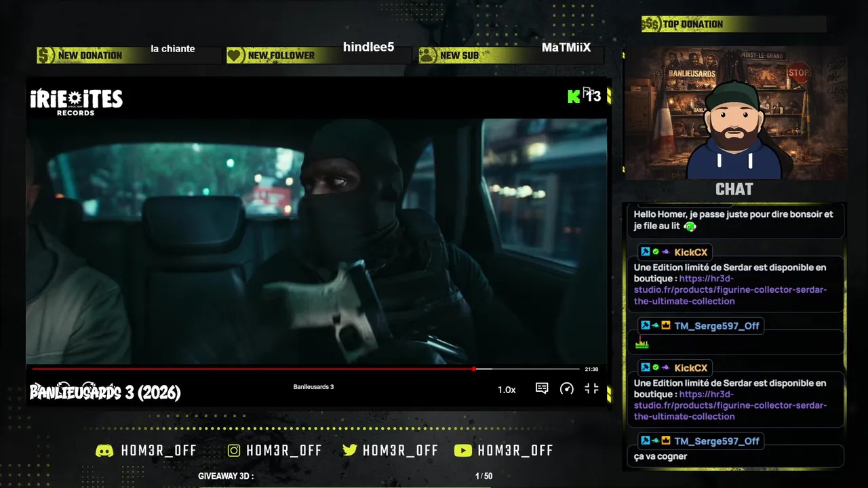Click TM_Serge597_Off above the green emote message
The image size is (868, 488).
coord(717,326)
